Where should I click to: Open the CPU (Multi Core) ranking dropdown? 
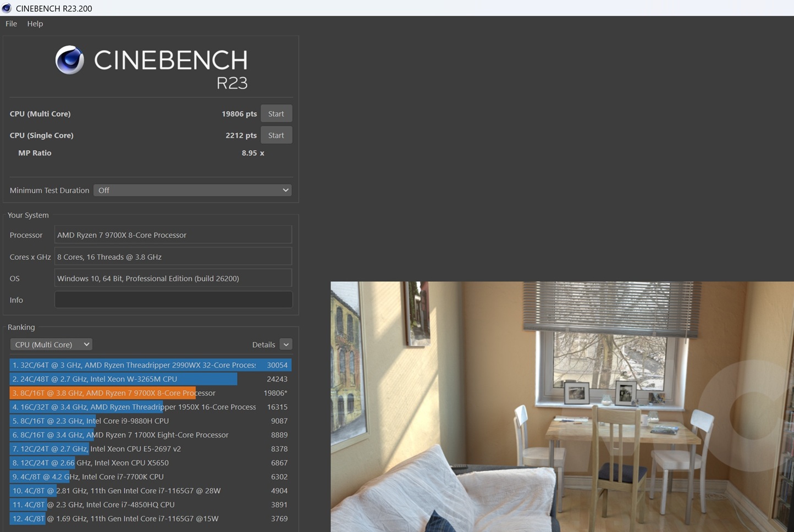[x=51, y=345]
